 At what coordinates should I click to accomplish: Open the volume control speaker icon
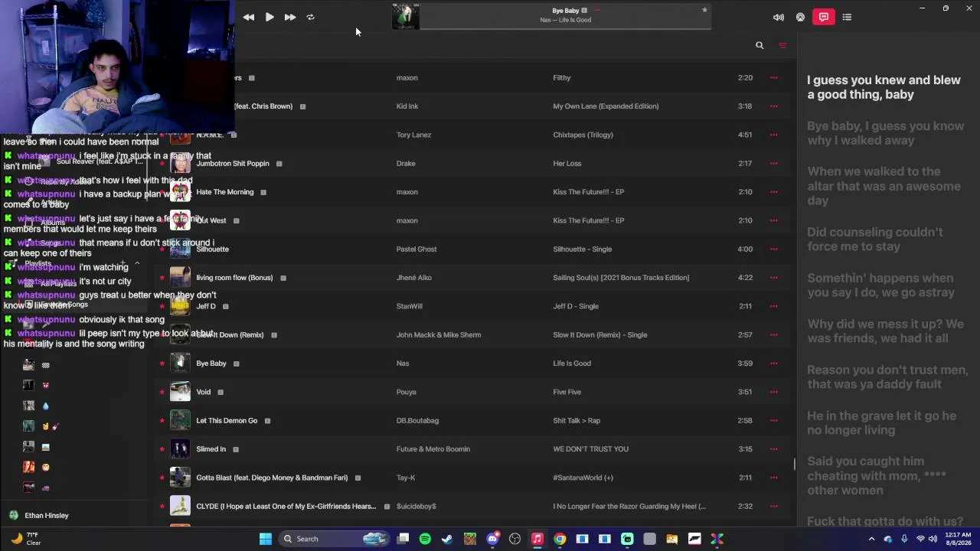(779, 17)
